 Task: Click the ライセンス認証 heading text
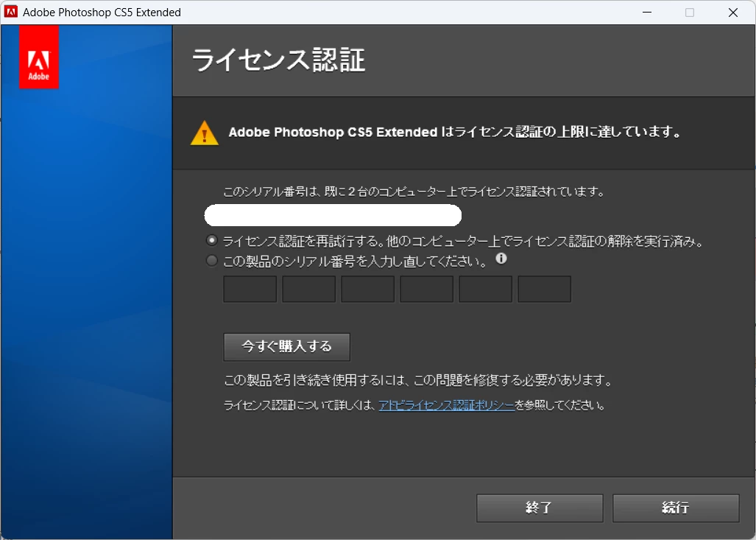pyautogui.click(x=278, y=60)
